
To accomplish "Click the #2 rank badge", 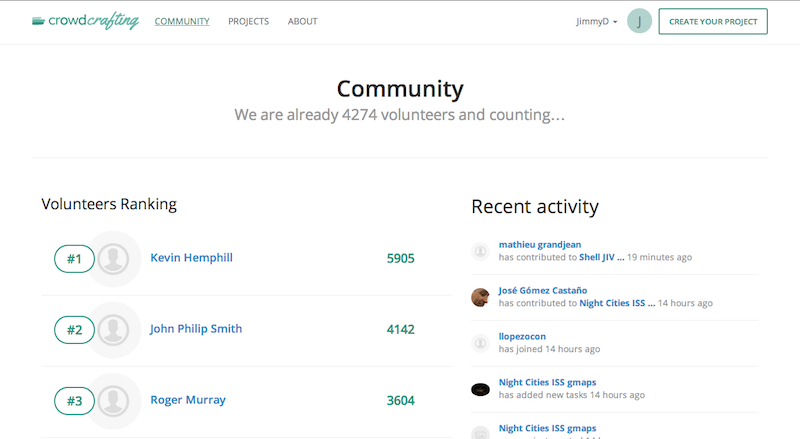I will click(x=74, y=330).
